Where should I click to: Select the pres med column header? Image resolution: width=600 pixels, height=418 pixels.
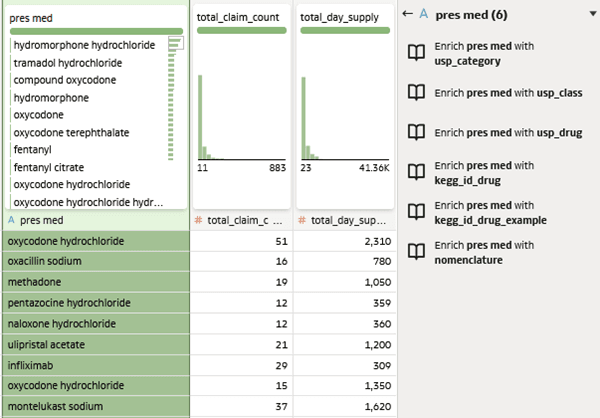96,220
